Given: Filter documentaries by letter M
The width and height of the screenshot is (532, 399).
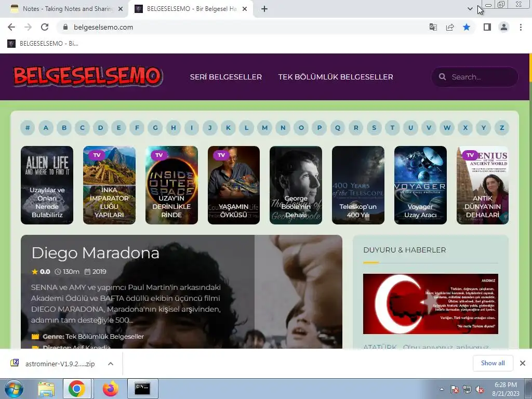Looking at the screenshot, I should tap(264, 128).
